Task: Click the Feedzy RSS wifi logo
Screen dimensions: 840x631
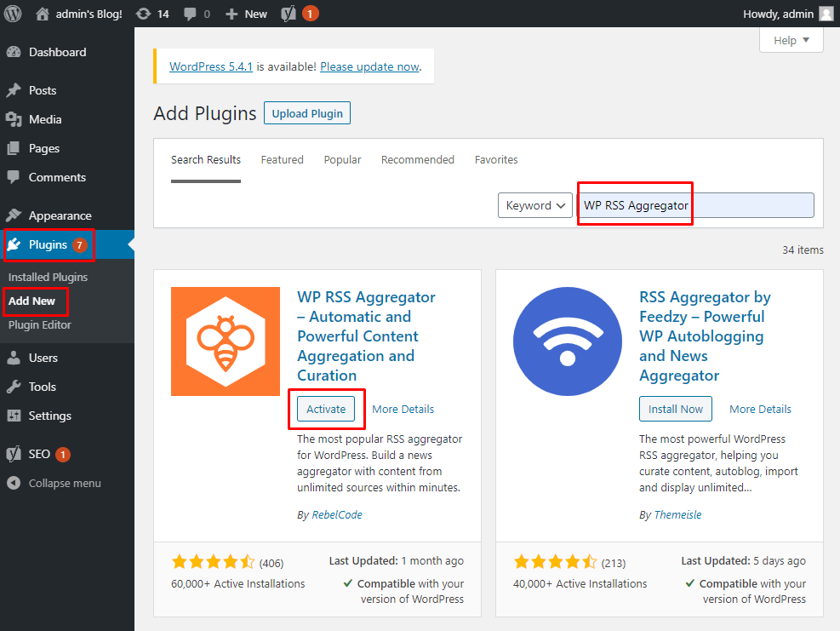Action: click(568, 341)
